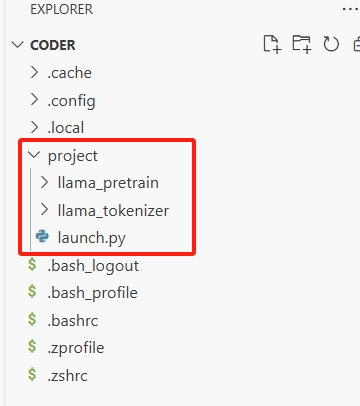The height and width of the screenshot is (406, 360).
Task: Collapse the CODER root section
Action: click(x=17, y=45)
